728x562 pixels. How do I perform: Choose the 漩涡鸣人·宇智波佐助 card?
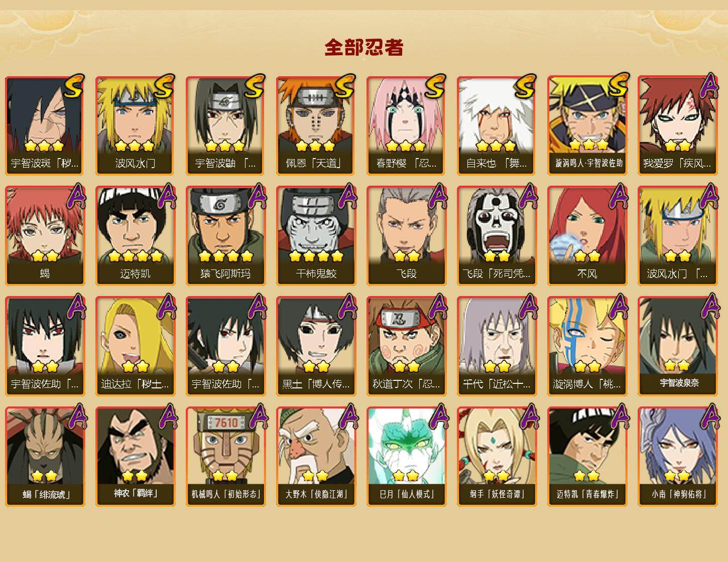(587, 125)
